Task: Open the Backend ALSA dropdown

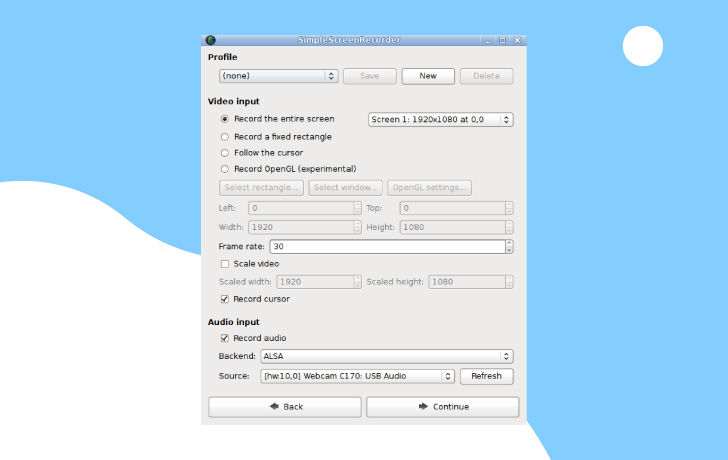Action: click(387, 356)
